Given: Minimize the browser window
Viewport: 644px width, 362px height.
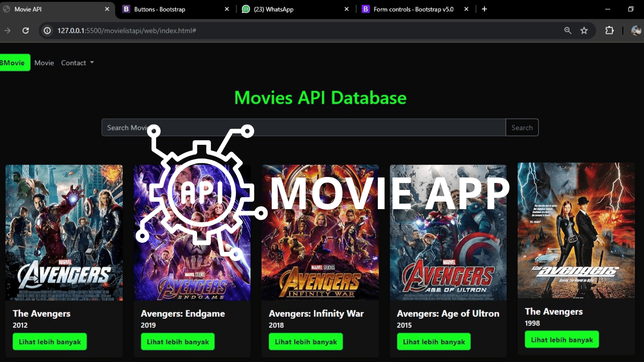Looking at the screenshot, I should click(608, 9).
